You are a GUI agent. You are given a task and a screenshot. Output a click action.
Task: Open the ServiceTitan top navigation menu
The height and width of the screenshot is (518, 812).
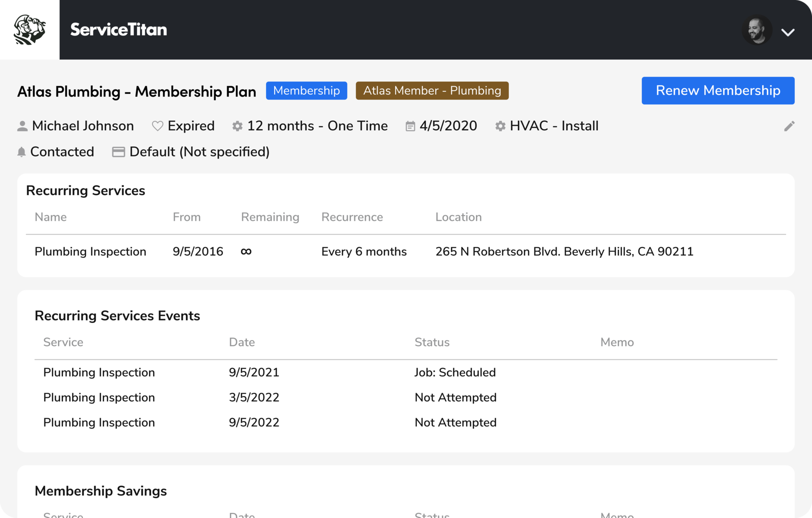(119, 29)
